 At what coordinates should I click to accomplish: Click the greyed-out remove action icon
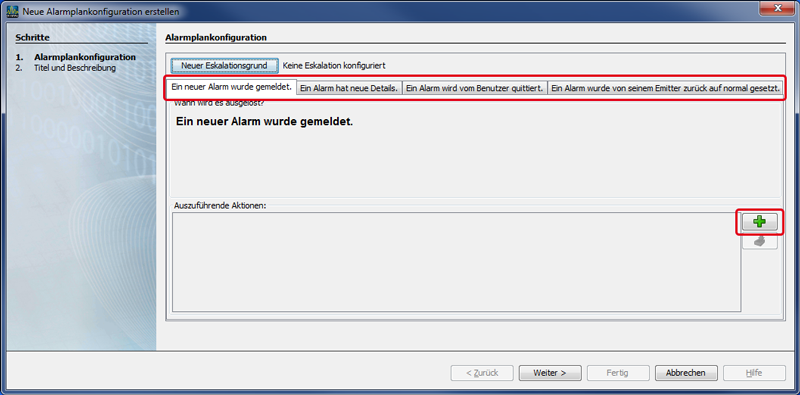pos(759,242)
